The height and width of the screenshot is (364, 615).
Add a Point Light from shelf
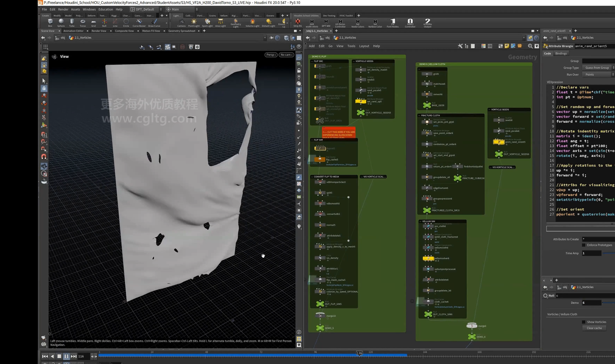pos(194,23)
